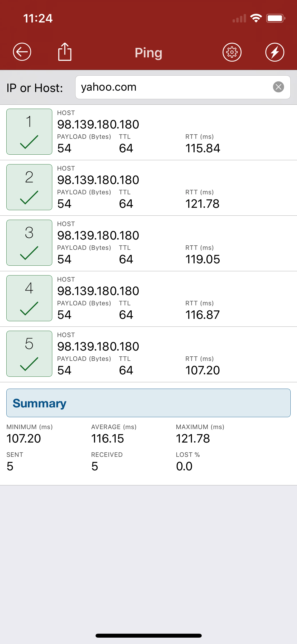Tap the 119.05 RTT value
The height and width of the screenshot is (644, 297).
(202, 259)
